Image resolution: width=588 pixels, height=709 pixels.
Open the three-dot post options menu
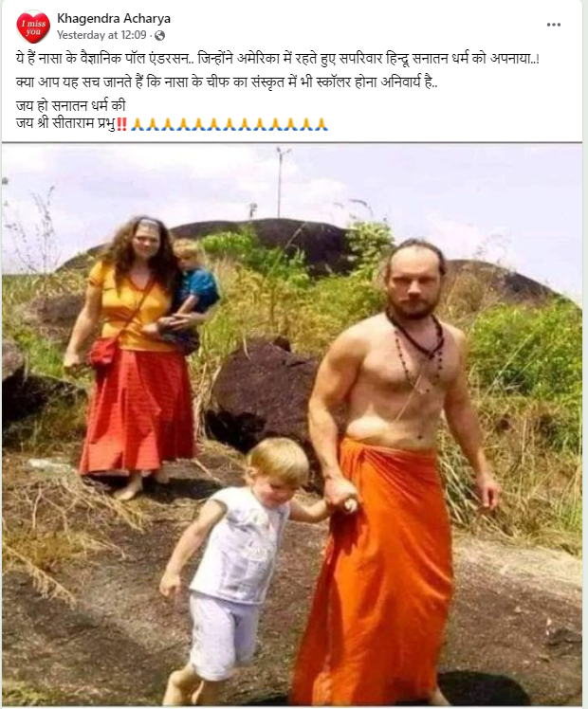[x=554, y=25]
